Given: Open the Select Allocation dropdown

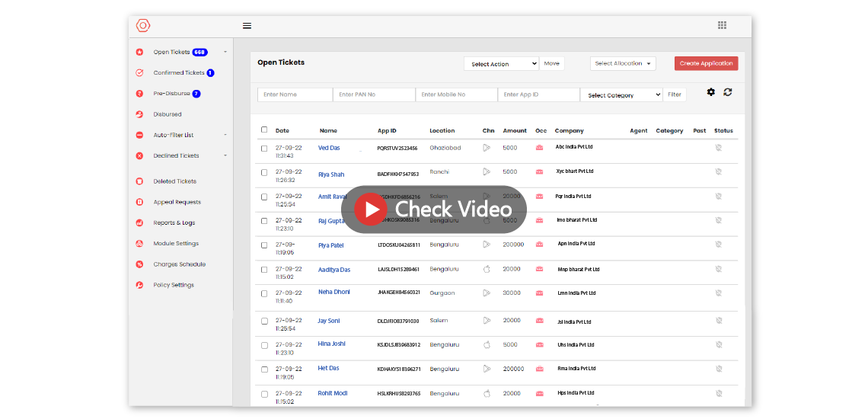Looking at the screenshot, I should coord(623,63).
